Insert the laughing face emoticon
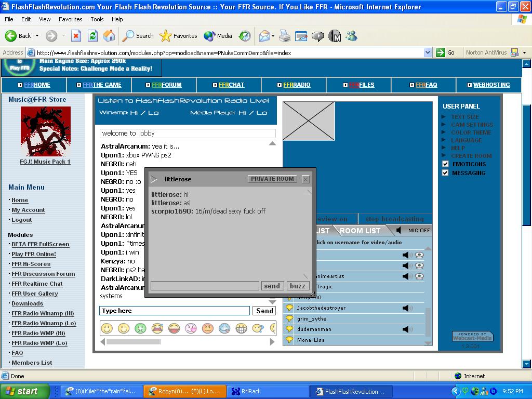The height and width of the screenshot is (399, 532). [x=174, y=328]
